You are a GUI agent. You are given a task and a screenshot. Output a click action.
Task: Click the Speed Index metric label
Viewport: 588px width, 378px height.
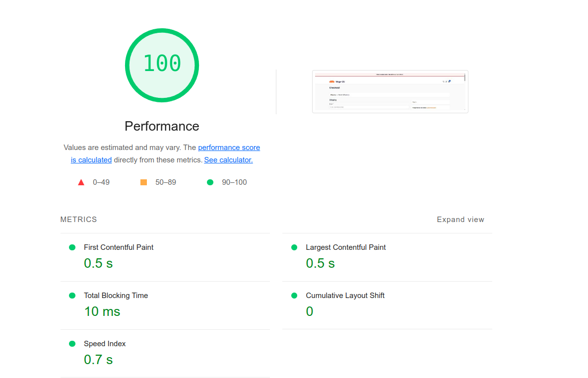pos(105,343)
